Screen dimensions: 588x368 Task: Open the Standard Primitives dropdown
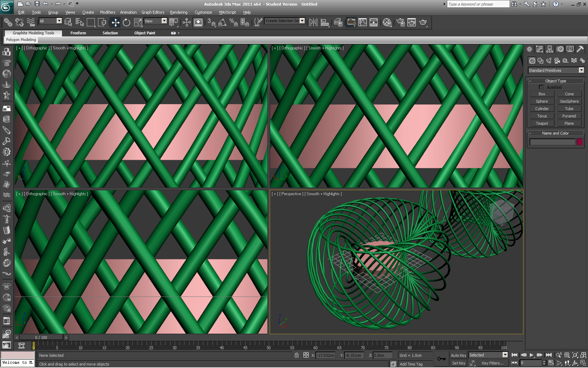556,70
